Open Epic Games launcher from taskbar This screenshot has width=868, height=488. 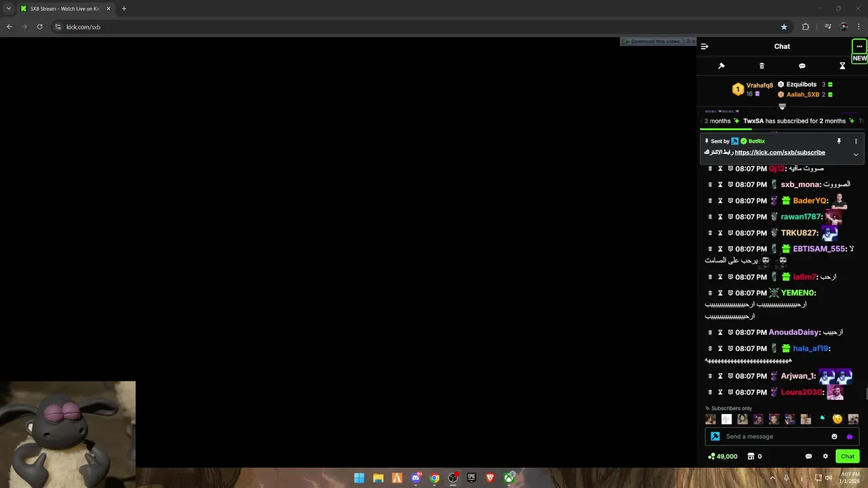[471, 478]
